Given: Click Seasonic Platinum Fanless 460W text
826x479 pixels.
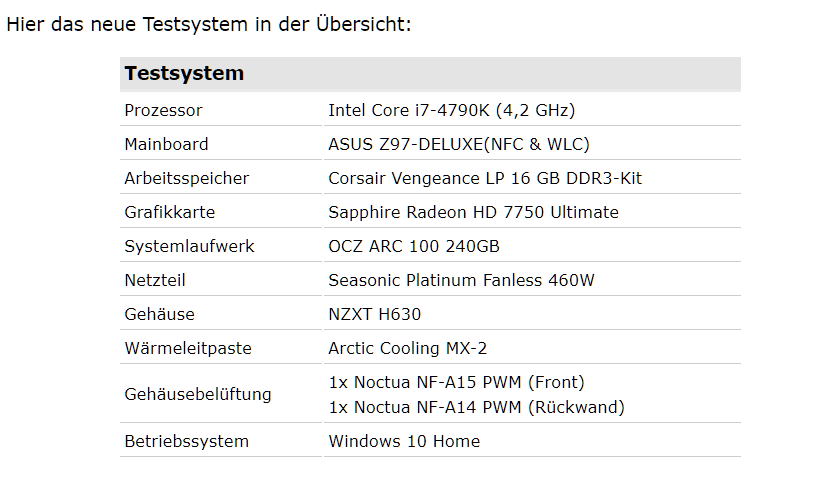Looking at the screenshot, I should coord(461,280).
